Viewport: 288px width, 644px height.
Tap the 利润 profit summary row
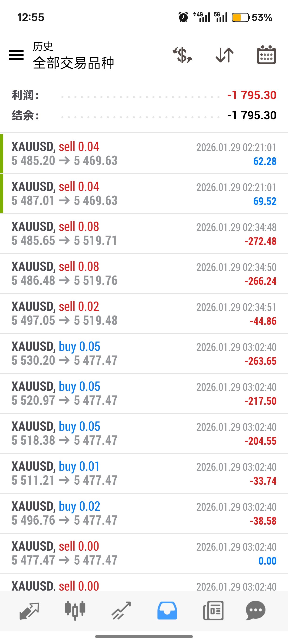[x=144, y=95]
